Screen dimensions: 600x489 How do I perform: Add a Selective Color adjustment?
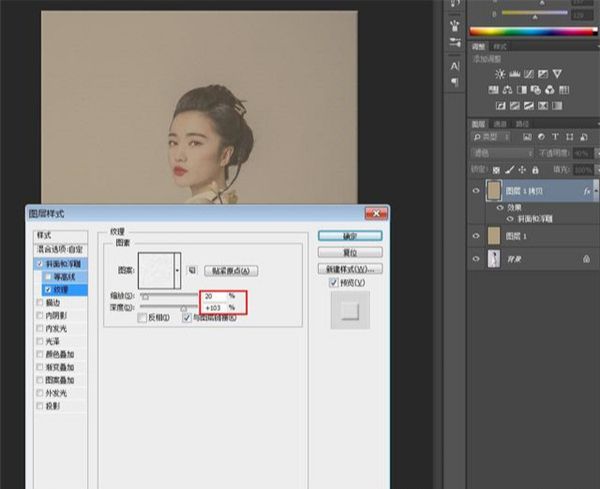point(543,106)
